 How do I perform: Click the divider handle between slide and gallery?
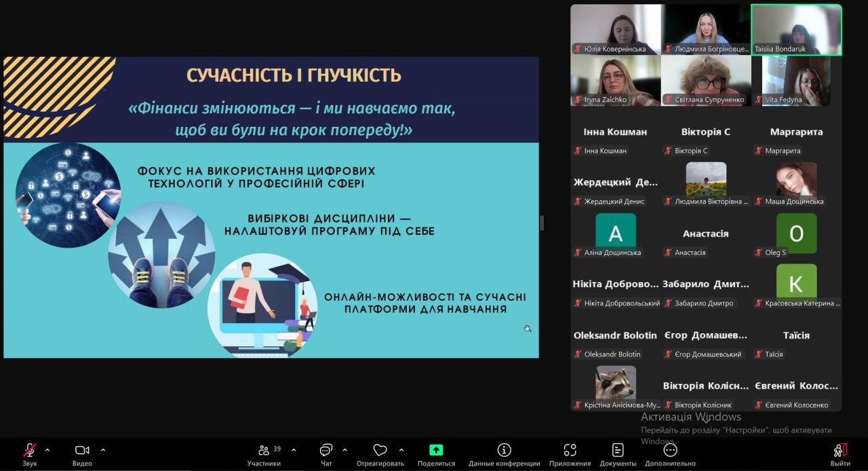(x=542, y=223)
